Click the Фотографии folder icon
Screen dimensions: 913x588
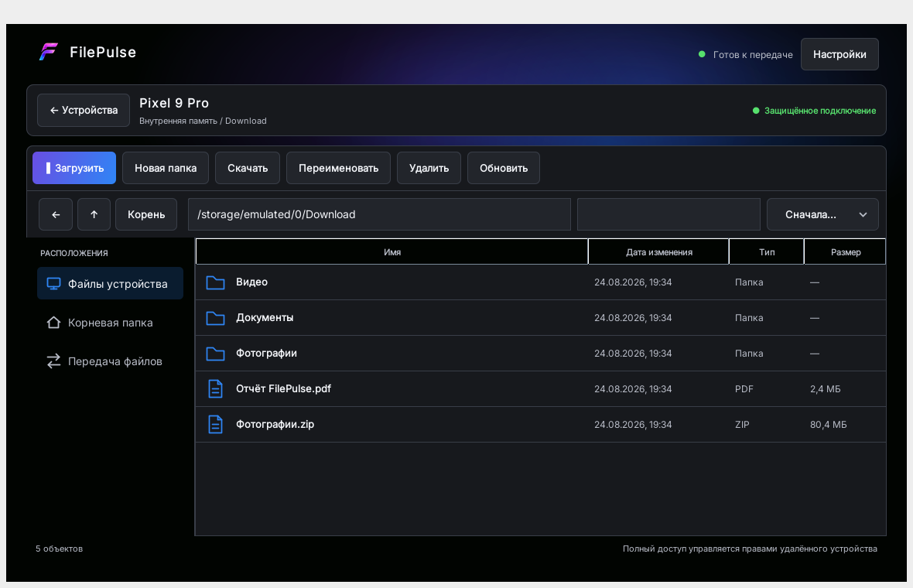click(x=215, y=354)
